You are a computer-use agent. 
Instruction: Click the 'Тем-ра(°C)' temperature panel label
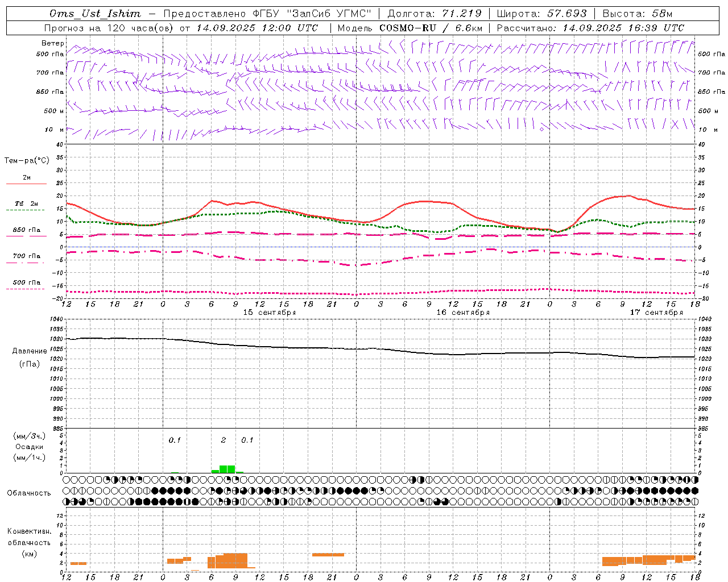pos(27,161)
